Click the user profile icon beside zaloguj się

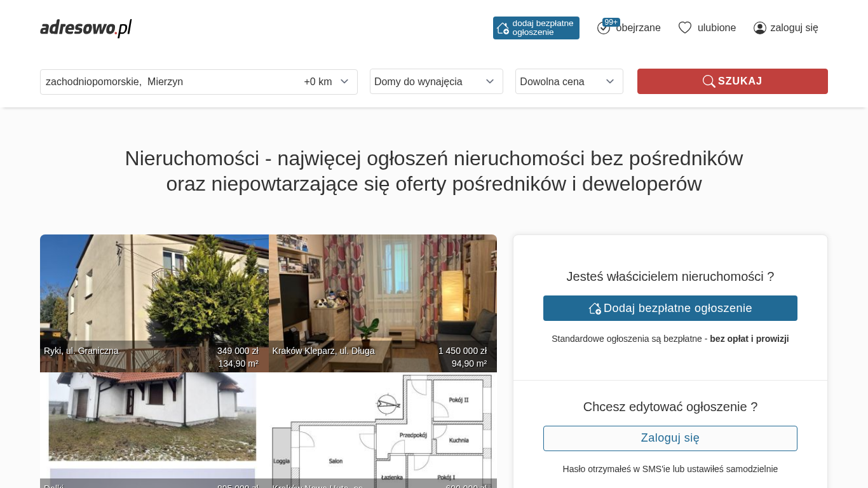[x=759, y=28]
